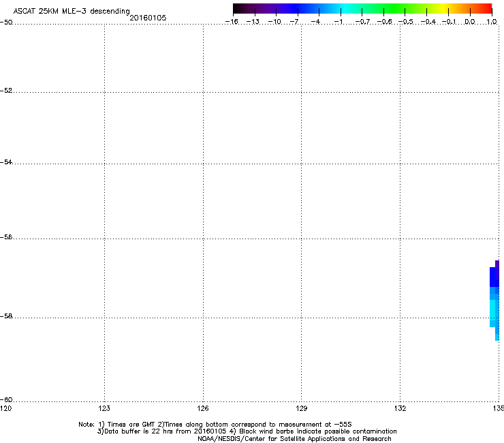Click the latitude label -58
504x443 pixels.
[x=6, y=316]
